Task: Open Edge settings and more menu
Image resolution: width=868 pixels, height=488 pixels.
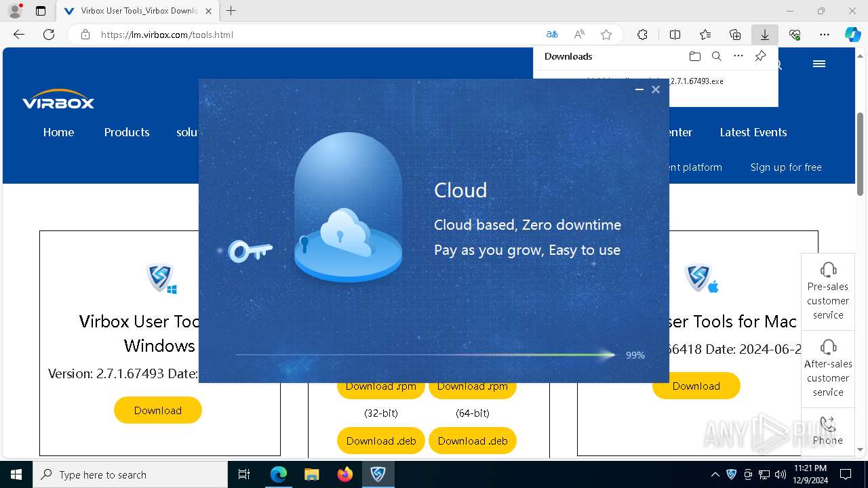Action: 825,35
